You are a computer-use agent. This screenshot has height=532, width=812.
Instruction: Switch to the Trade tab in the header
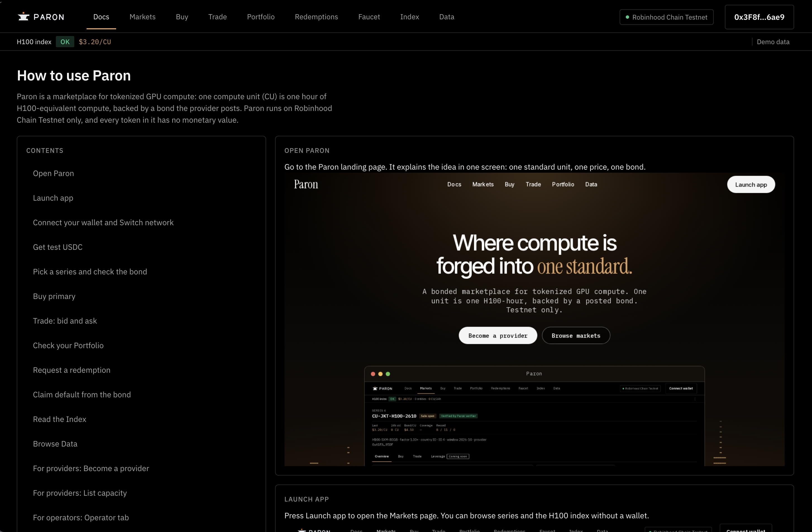[217, 17]
